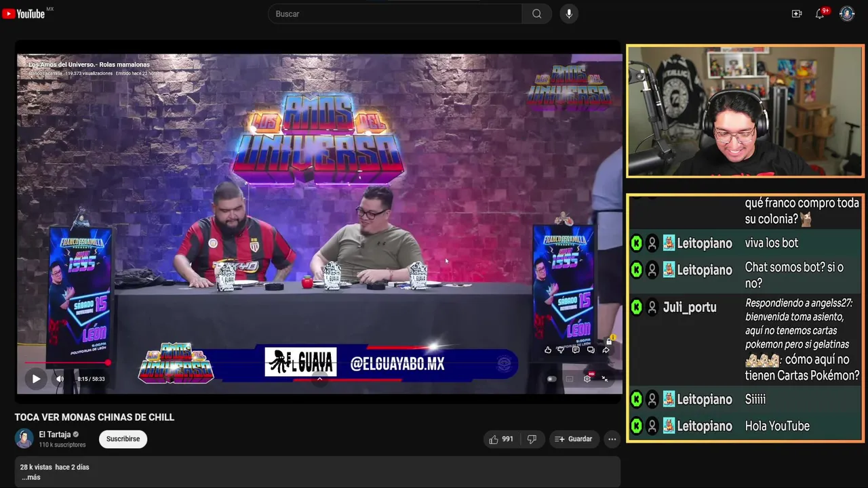Open the YouTube home logo
Screen dimensions: 868x488
(x=24, y=14)
